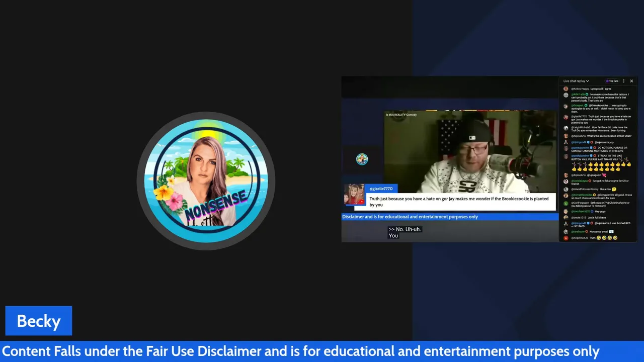Viewport: 644px width, 362px height.
Task: Click the small round avatar left of the video
Action: click(362, 159)
